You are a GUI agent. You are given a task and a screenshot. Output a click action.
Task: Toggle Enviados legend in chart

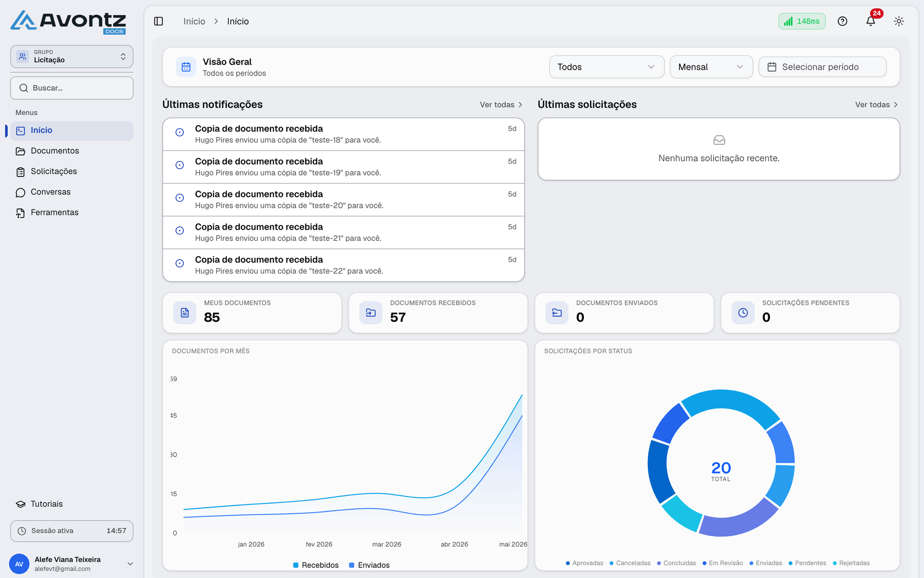(x=369, y=565)
